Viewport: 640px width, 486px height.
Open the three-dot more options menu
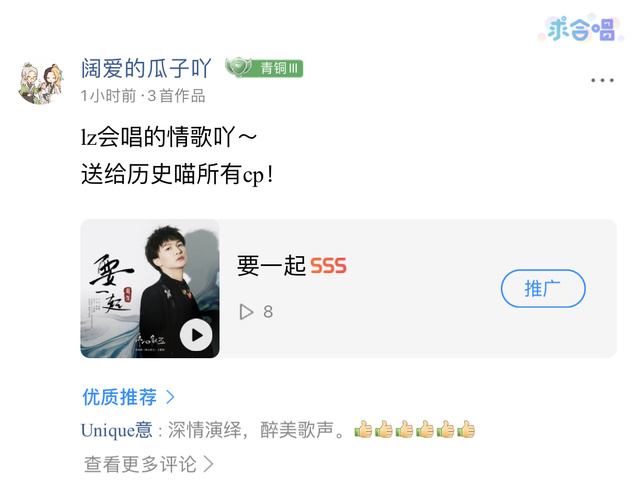point(602,80)
